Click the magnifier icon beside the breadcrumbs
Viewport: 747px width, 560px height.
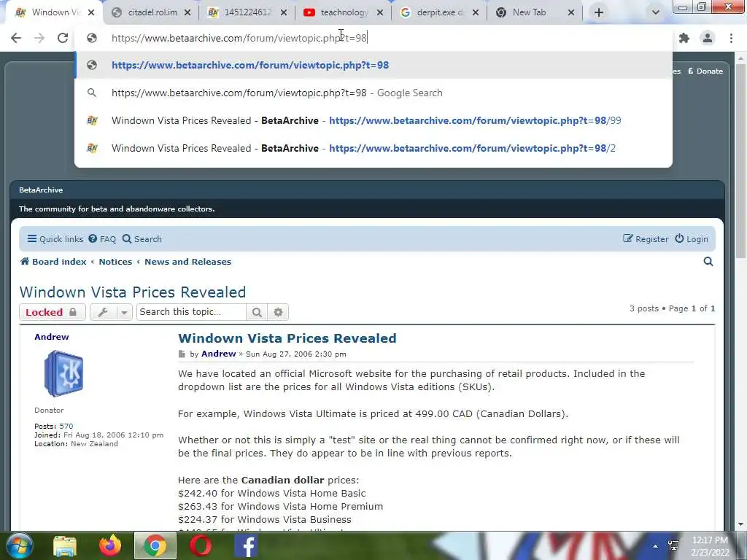pyautogui.click(x=708, y=262)
